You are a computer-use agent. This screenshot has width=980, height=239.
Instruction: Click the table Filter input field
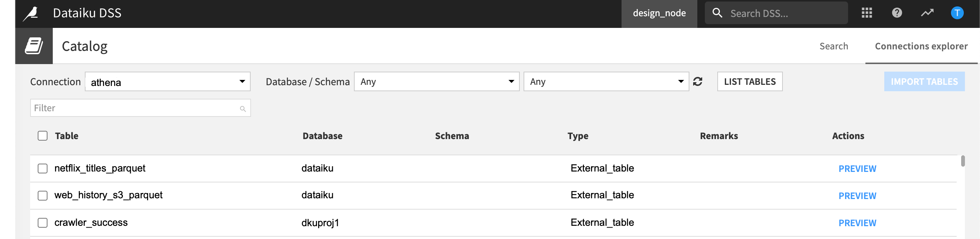tap(140, 108)
